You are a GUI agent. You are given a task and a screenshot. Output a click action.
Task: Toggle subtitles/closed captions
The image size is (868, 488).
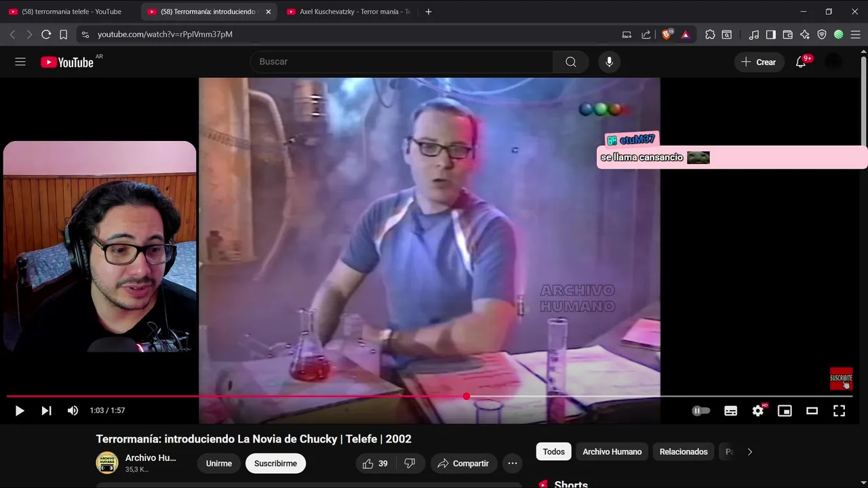tap(730, 411)
